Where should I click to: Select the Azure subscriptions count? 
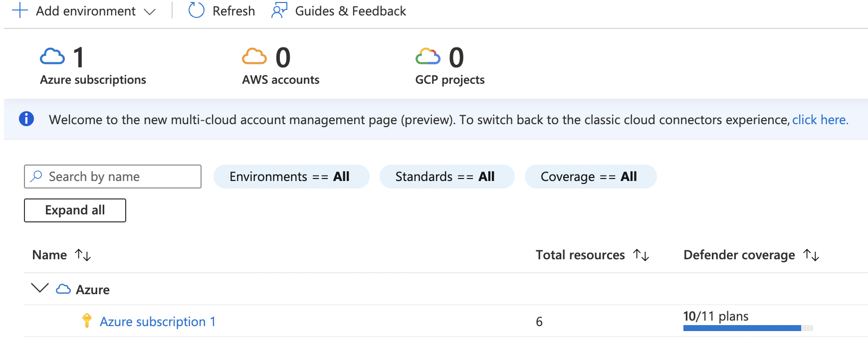tap(78, 57)
